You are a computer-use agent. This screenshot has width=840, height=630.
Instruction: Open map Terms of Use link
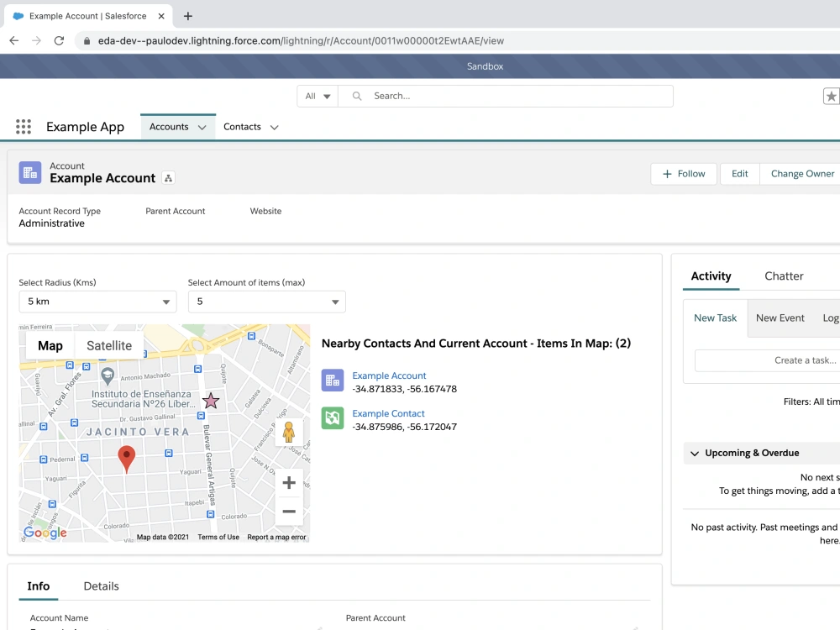click(x=218, y=537)
